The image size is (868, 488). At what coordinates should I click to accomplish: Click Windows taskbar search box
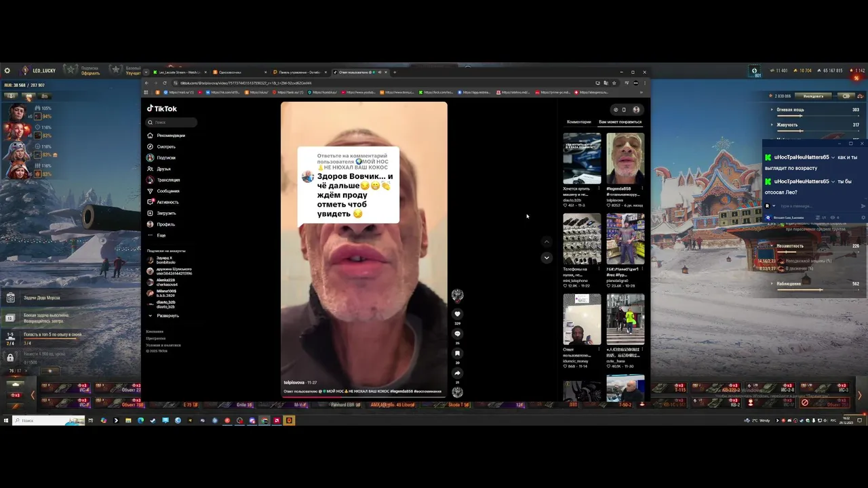[x=48, y=420]
